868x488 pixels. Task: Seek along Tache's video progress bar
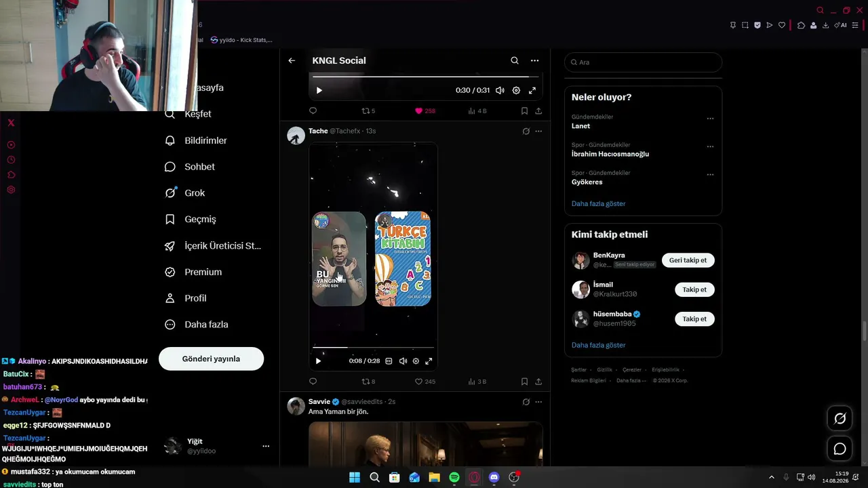pos(373,347)
